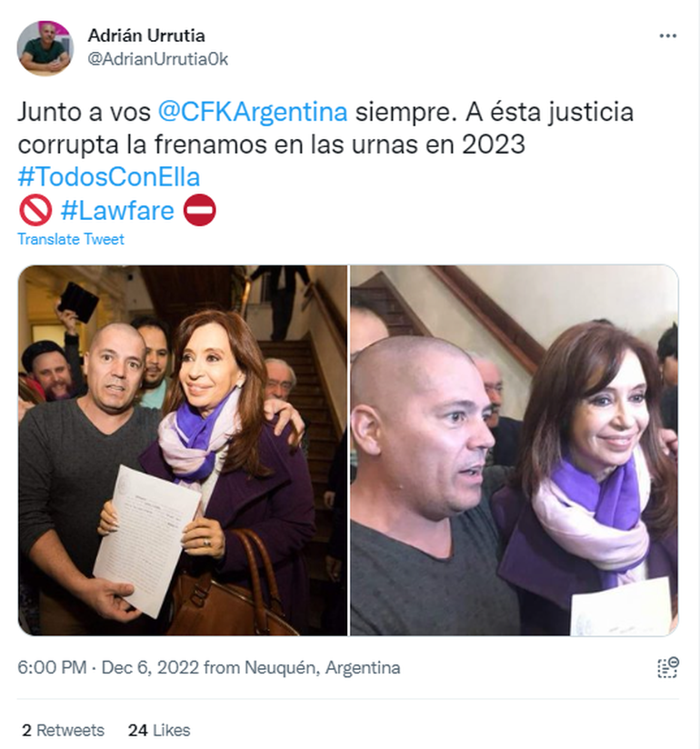This screenshot has height=749, width=700.
Task: View the 24 Likes list
Action: [x=158, y=730]
